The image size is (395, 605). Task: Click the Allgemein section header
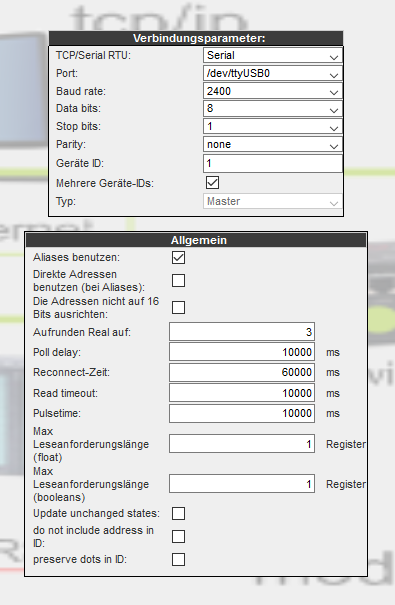(196, 240)
